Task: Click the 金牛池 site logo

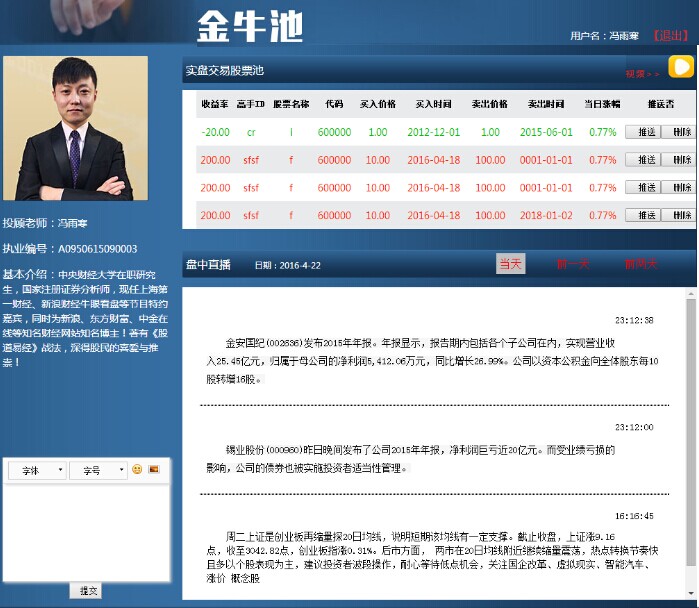Action: (250, 26)
